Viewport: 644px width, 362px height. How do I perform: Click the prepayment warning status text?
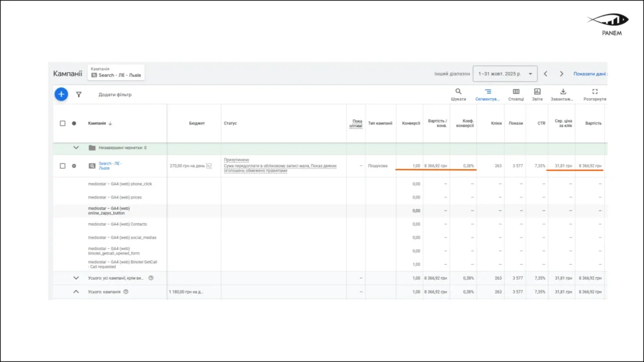tap(280, 168)
